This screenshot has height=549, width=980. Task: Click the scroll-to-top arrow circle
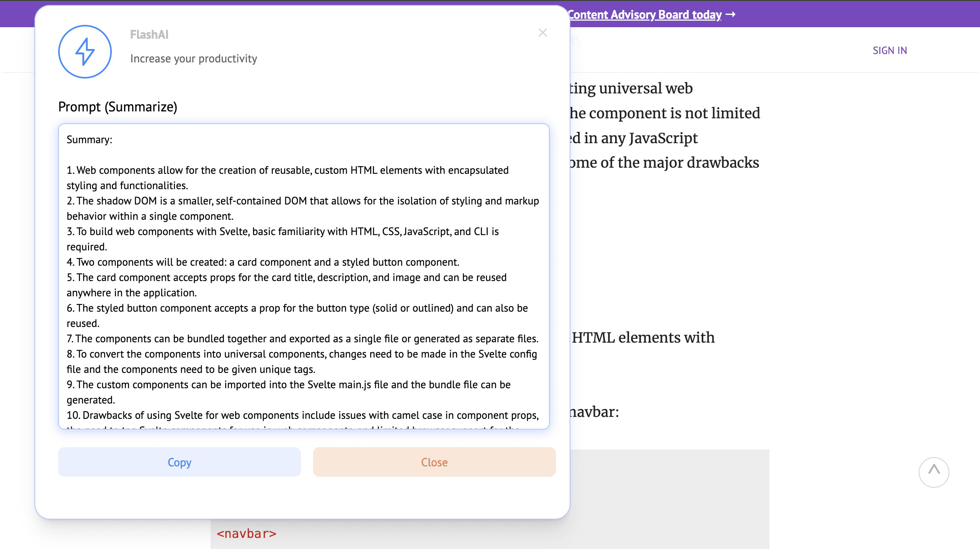click(x=934, y=472)
